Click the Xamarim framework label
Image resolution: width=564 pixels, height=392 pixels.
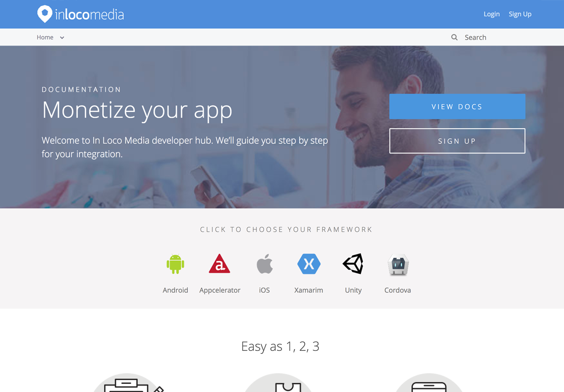pos(309,290)
